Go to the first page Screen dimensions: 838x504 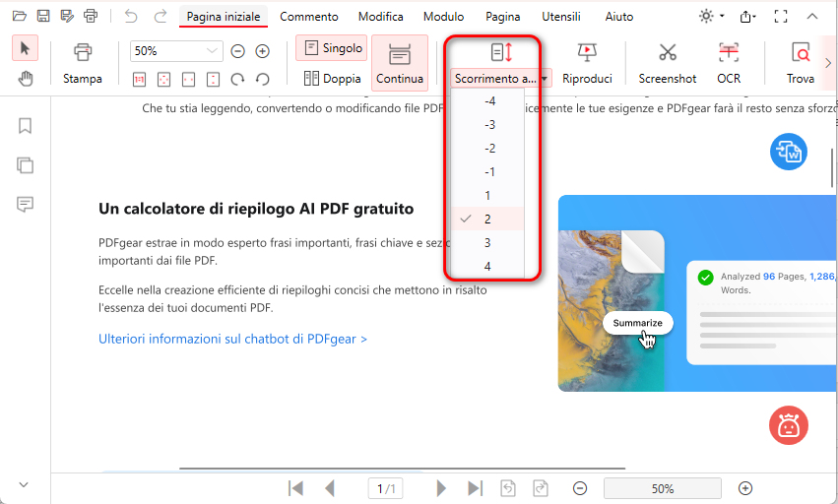click(x=295, y=488)
